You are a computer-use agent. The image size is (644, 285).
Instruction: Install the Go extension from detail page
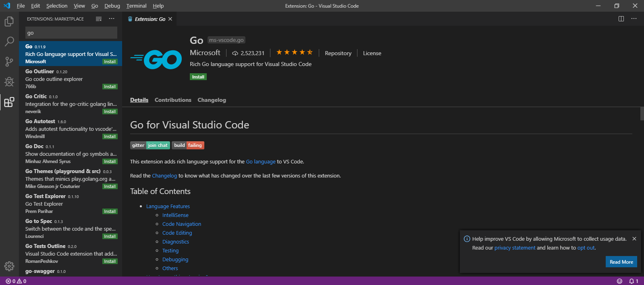tap(198, 77)
